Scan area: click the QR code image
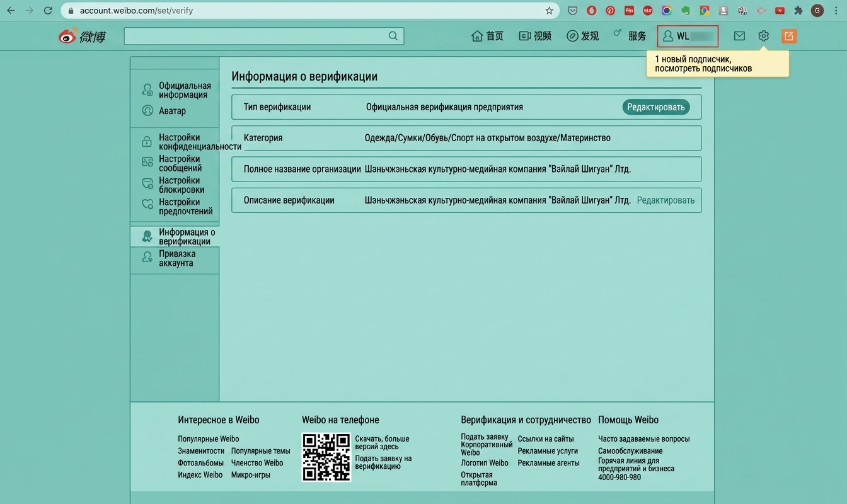Image resolution: width=847 pixels, height=504 pixels. pos(326,457)
